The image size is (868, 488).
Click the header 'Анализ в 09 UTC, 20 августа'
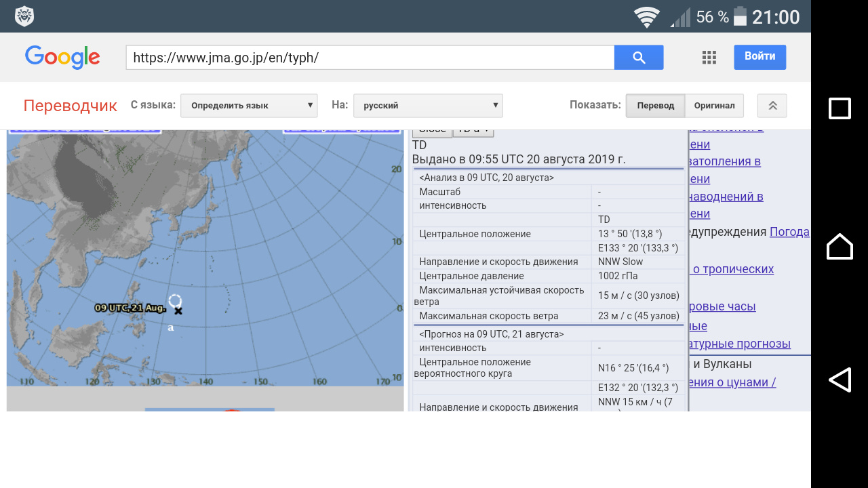pyautogui.click(x=487, y=178)
